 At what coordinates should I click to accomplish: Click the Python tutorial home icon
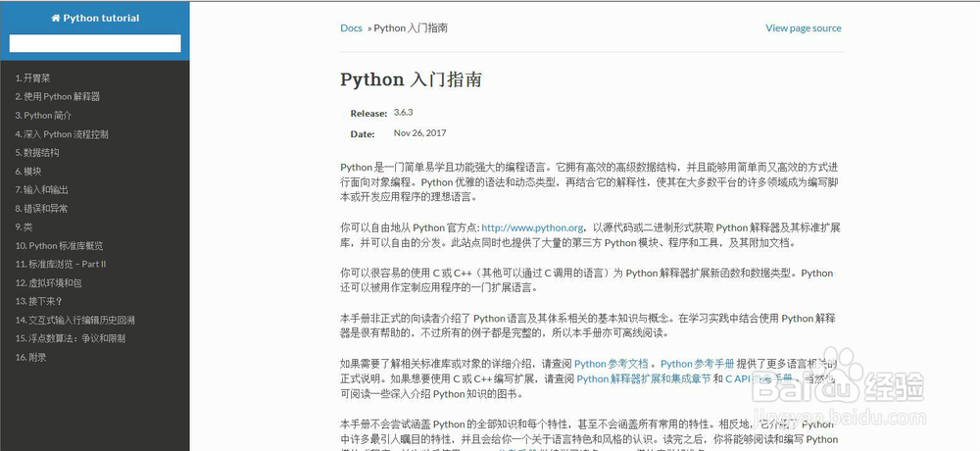pos(56,19)
